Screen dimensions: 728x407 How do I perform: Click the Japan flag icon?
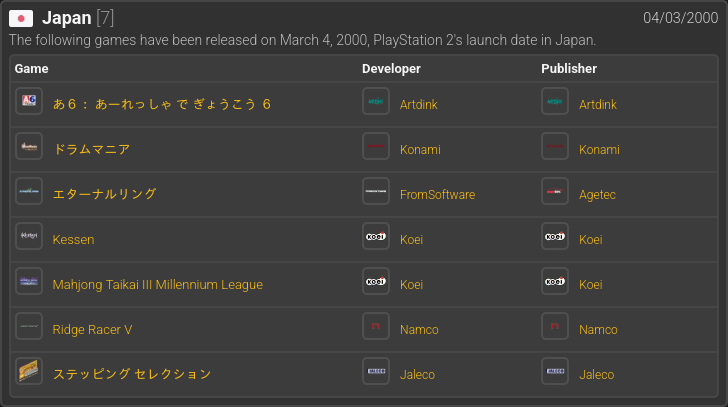[x=21, y=19]
